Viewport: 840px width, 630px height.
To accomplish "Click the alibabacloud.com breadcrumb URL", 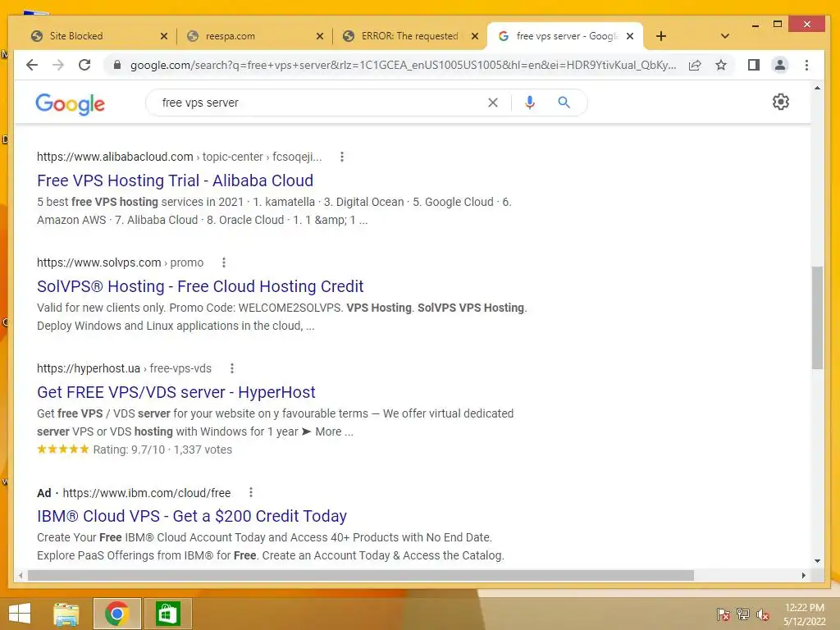I will [x=180, y=157].
